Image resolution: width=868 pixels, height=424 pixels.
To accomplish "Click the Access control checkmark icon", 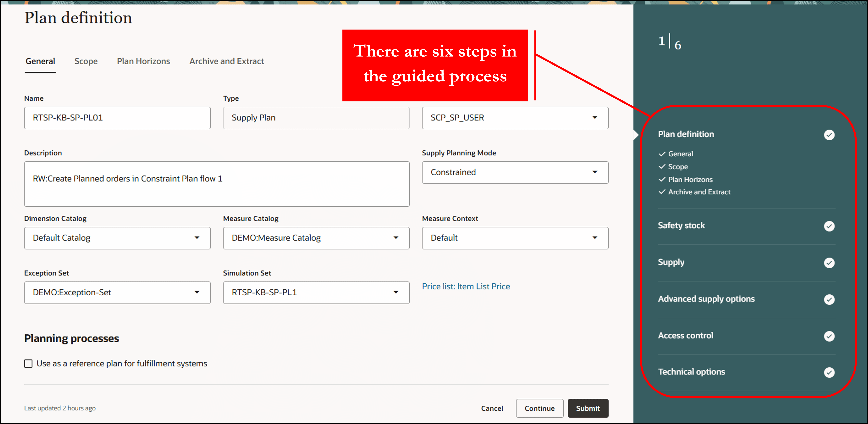I will 829,336.
